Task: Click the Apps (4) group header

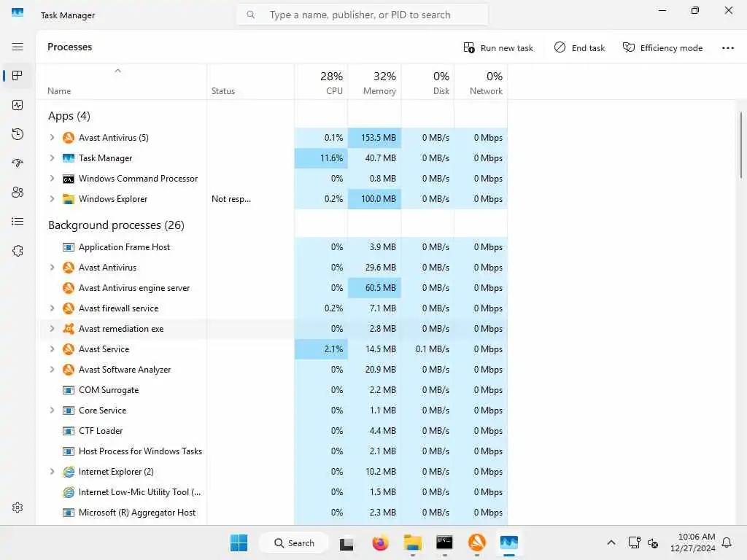Action: pos(69,116)
